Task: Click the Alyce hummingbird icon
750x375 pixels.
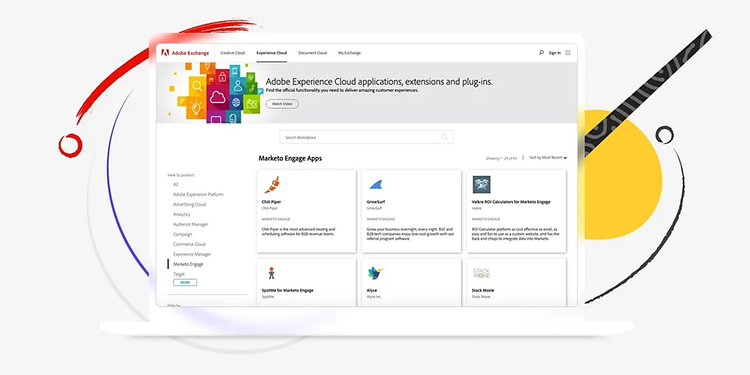Action: [375, 274]
